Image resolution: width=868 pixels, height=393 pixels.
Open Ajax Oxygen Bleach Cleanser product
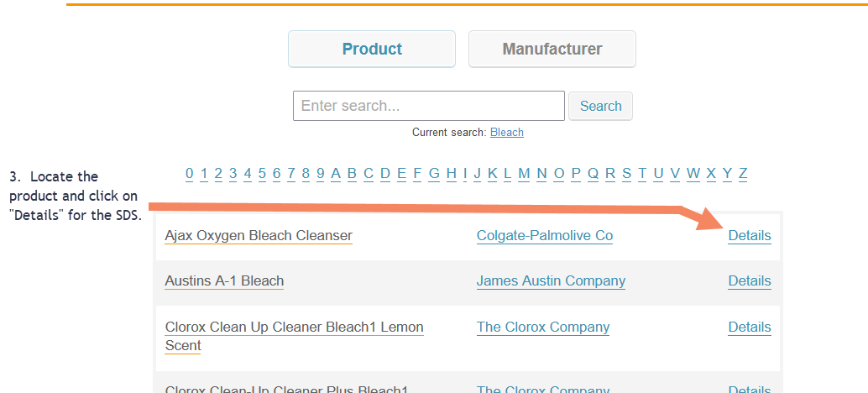coord(259,236)
